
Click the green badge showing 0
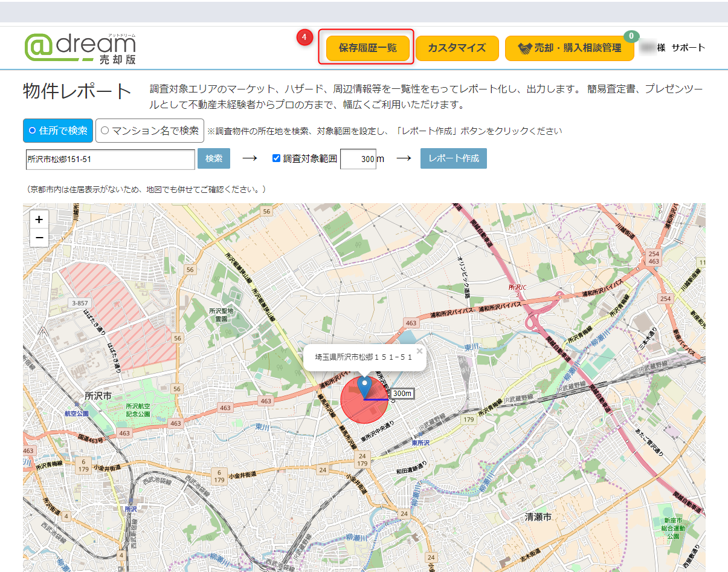coord(631,36)
